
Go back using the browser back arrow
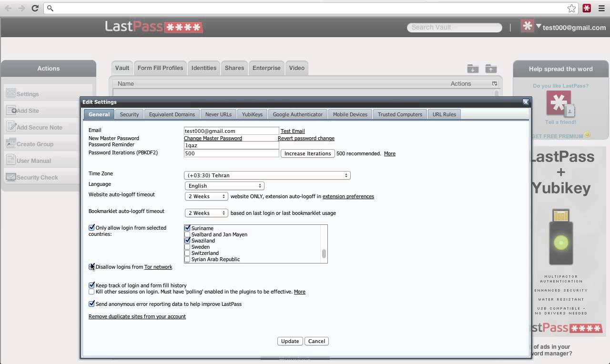click(8, 8)
